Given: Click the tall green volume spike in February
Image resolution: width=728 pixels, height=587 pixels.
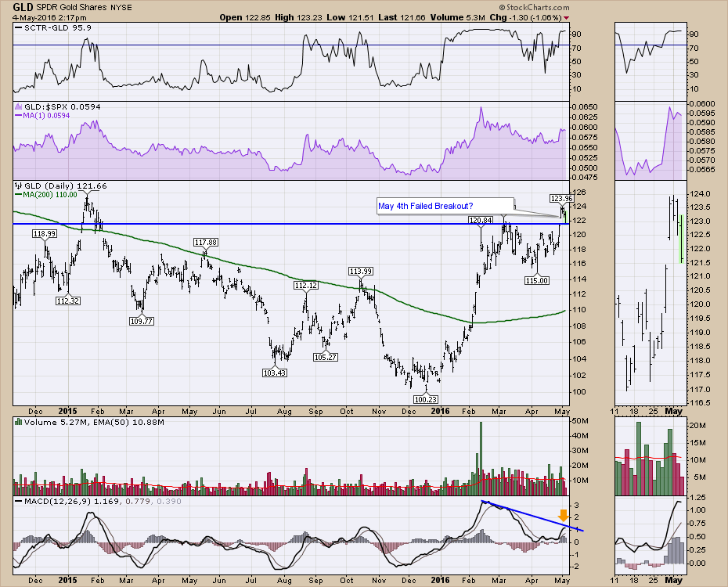Looking at the screenshot, I should point(481,459).
